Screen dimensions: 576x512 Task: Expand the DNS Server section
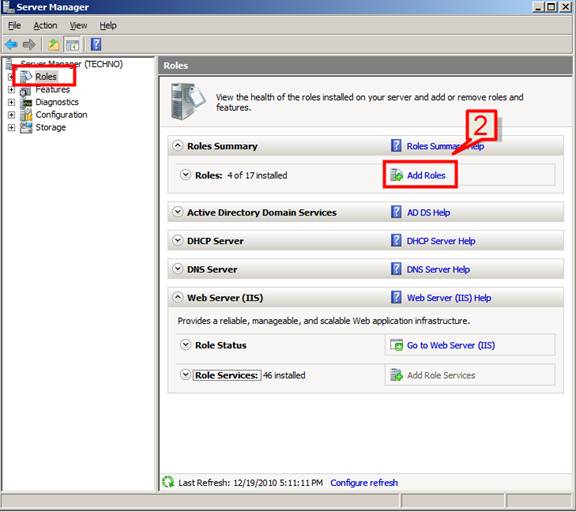[177, 269]
